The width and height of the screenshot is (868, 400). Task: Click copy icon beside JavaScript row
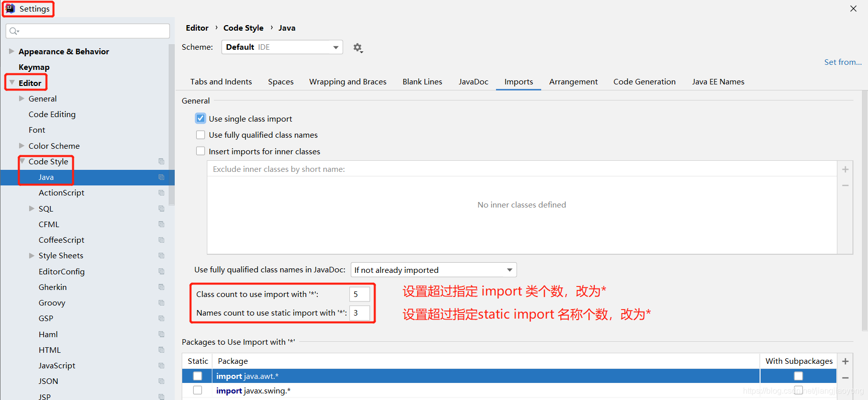pyautogui.click(x=161, y=365)
